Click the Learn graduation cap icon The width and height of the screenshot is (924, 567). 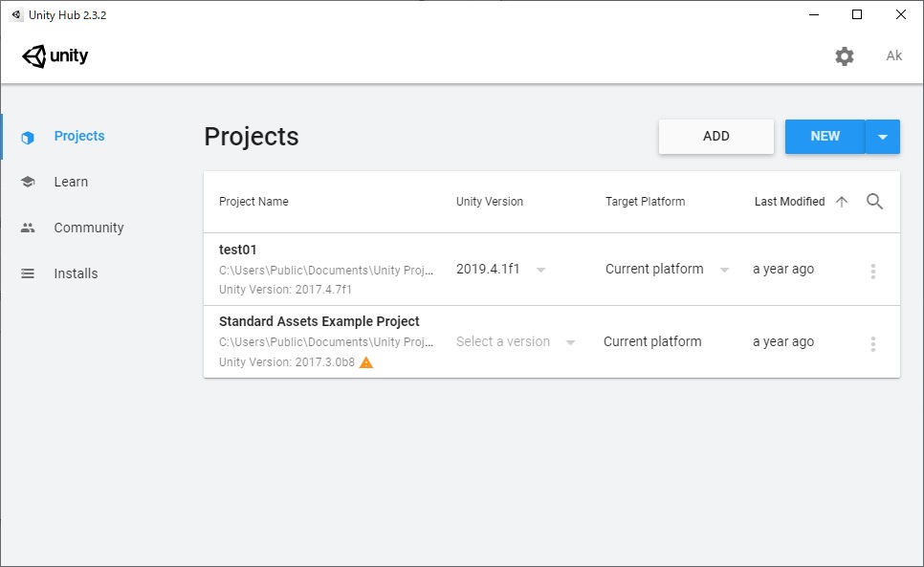tap(28, 182)
